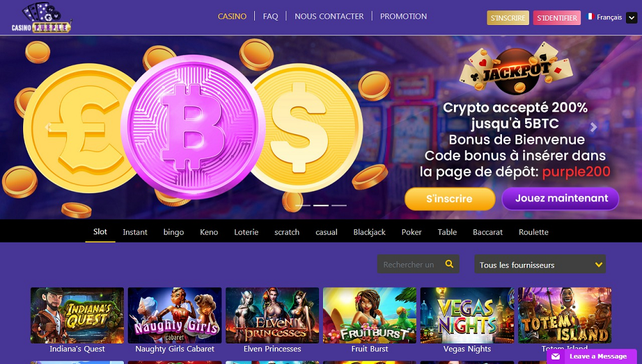Image resolution: width=642 pixels, height=364 pixels.
Task: Click the French flag icon
Action: coord(590,17)
